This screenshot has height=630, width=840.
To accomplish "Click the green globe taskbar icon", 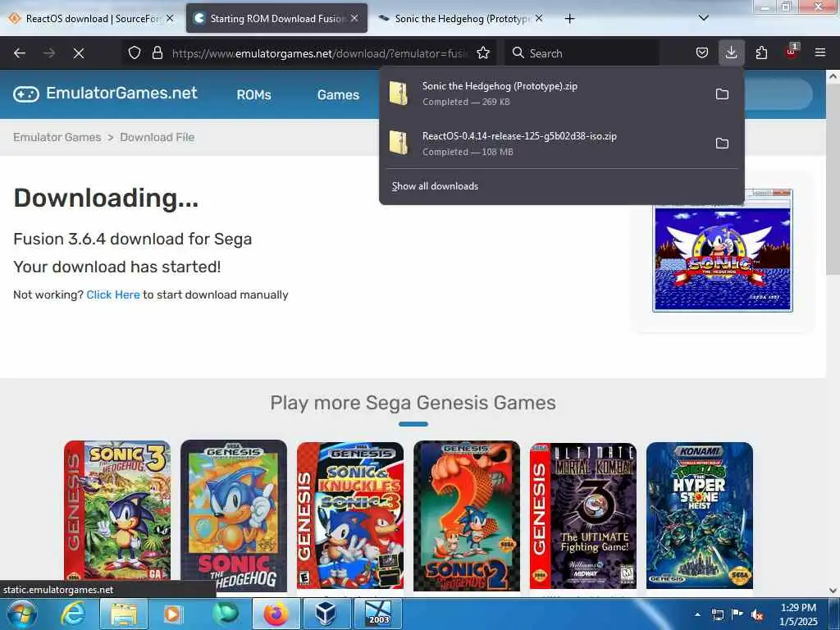I will coord(225,614).
